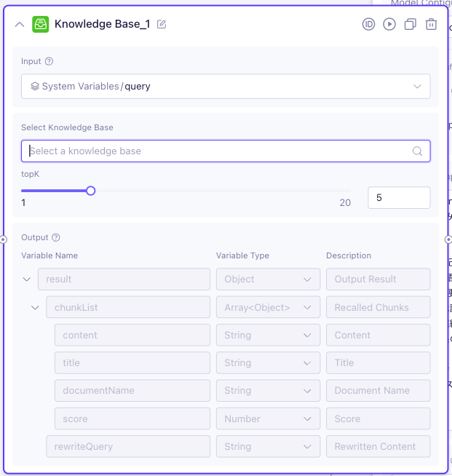This screenshot has height=476, width=452.
Task: Duplicate the Knowledge Base node
Action: point(411,24)
